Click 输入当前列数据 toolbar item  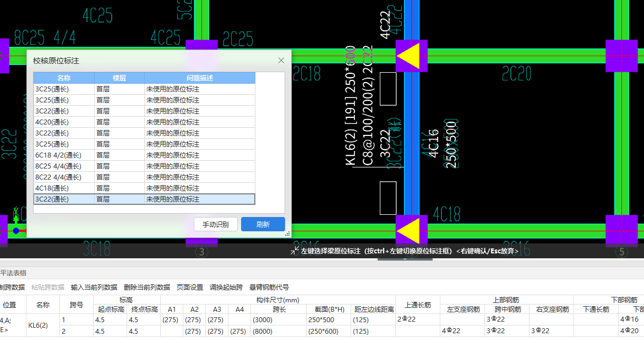click(x=94, y=288)
